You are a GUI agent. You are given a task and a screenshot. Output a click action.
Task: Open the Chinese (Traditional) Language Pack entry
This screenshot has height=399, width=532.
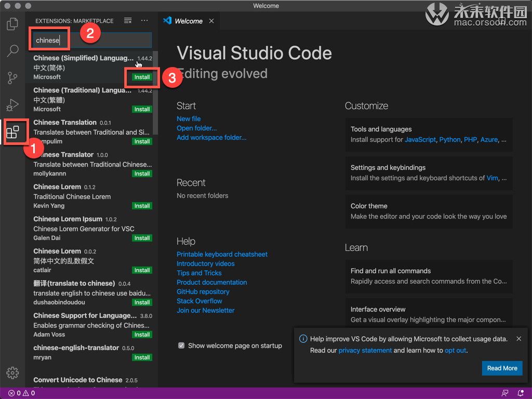coord(92,99)
